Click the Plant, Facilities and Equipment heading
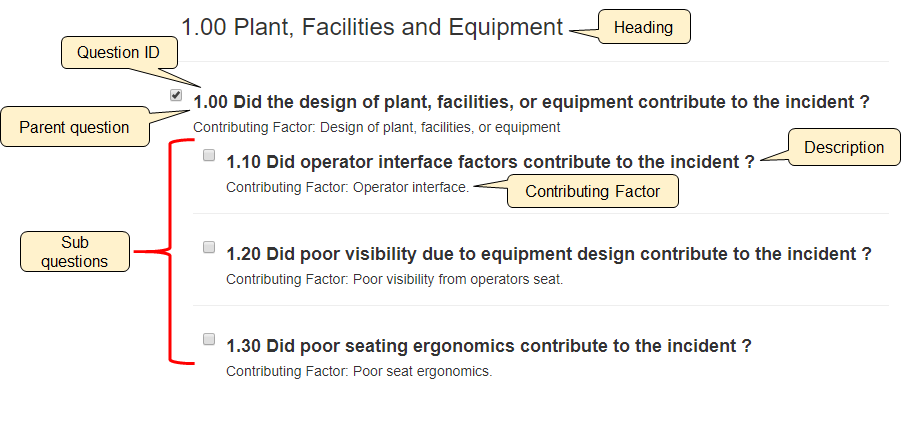The image size is (901, 425). pos(372,27)
